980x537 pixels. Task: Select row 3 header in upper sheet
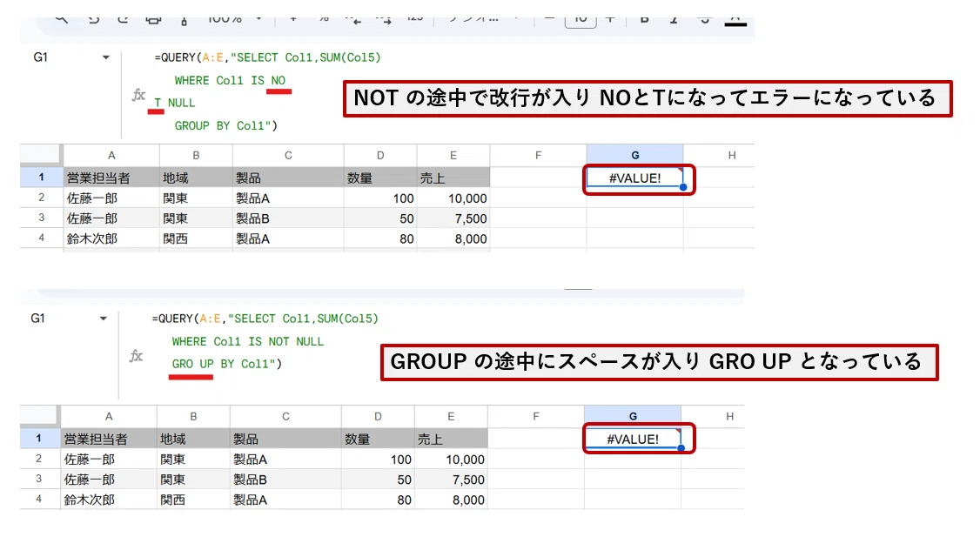coord(41,218)
